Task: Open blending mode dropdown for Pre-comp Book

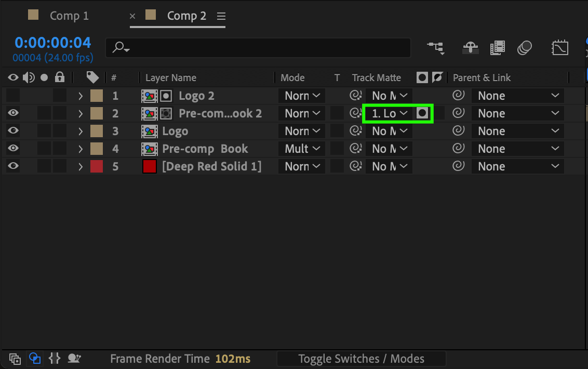Action: coord(302,149)
